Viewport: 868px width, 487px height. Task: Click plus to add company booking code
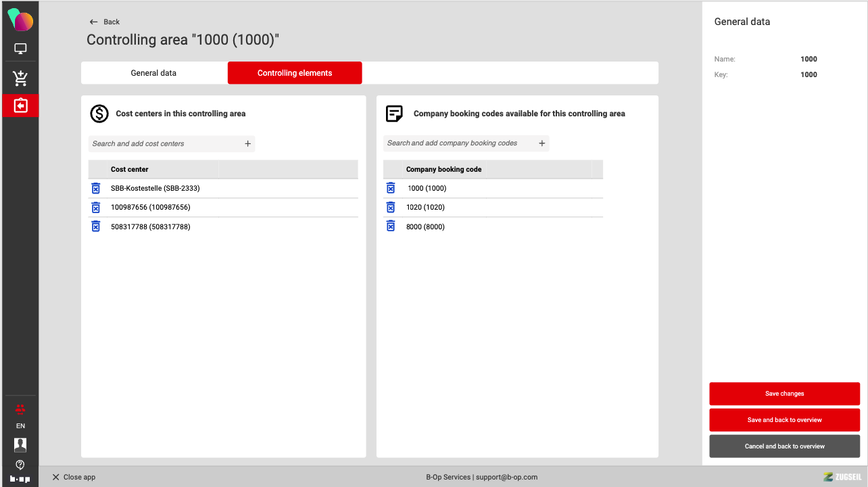pyautogui.click(x=541, y=143)
